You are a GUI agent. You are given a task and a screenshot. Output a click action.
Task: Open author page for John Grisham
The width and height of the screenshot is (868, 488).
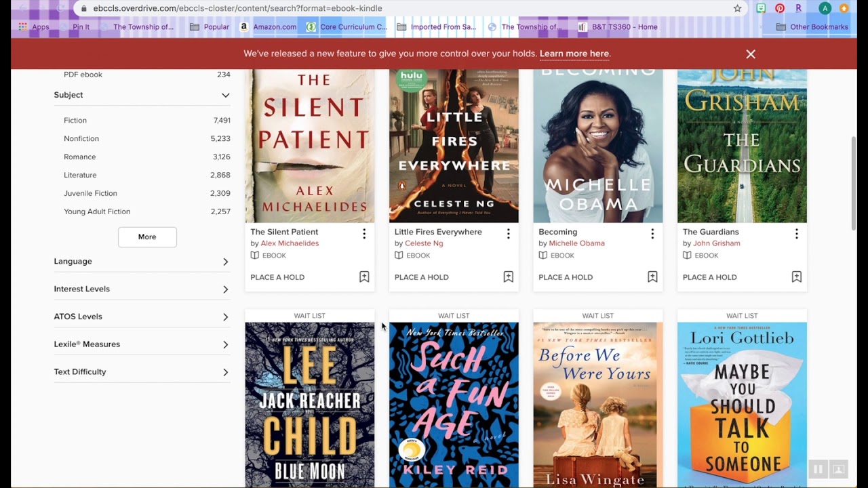coord(717,243)
